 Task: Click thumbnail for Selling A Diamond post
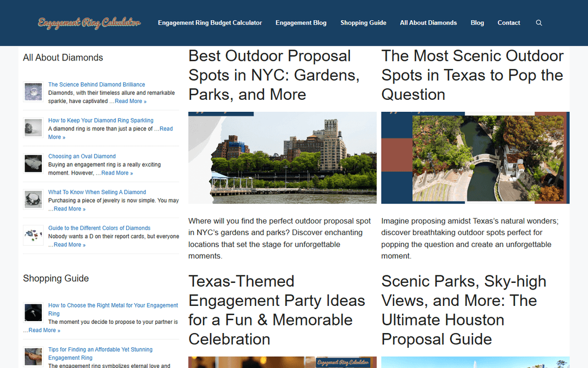33,200
